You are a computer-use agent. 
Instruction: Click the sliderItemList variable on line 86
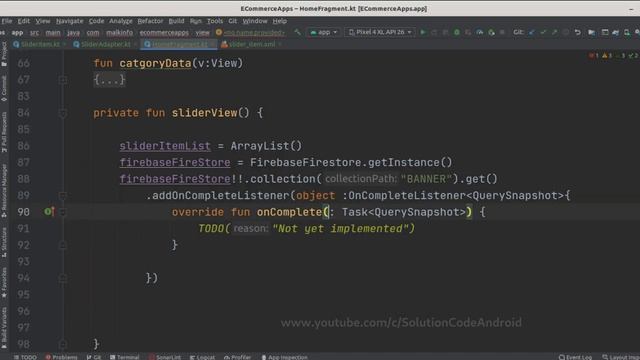[165, 146]
